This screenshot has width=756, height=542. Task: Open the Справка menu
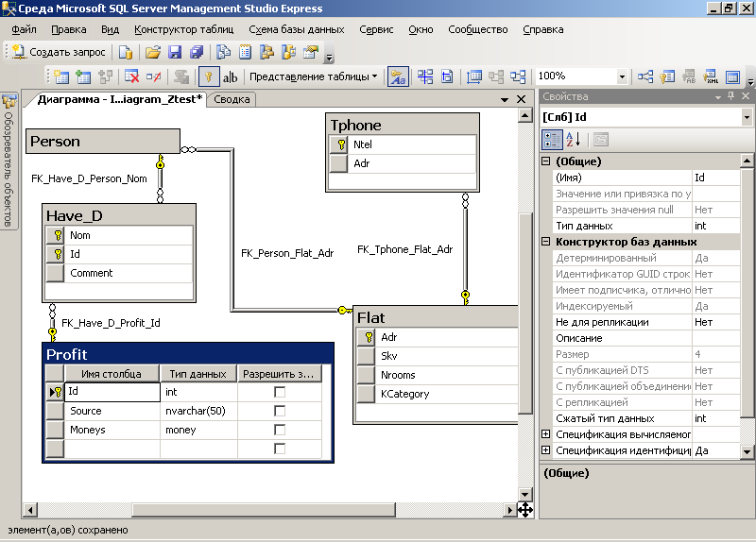click(542, 29)
